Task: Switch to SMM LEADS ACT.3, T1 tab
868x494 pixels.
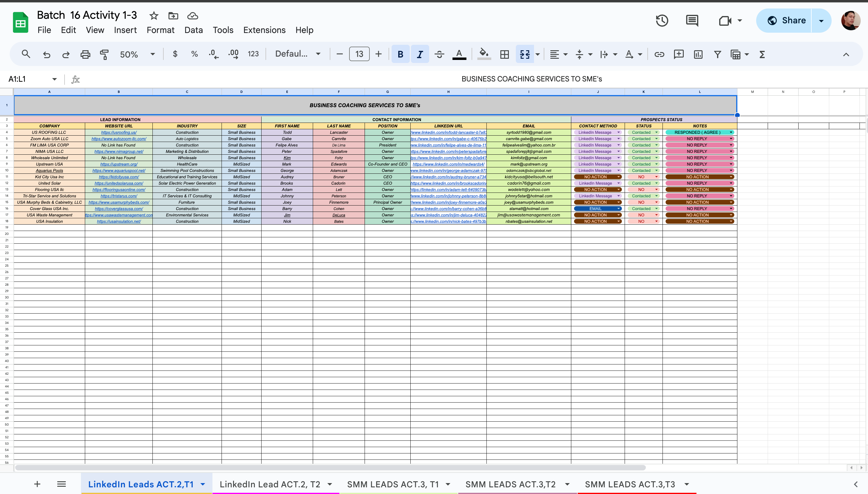Action: point(392,484)
